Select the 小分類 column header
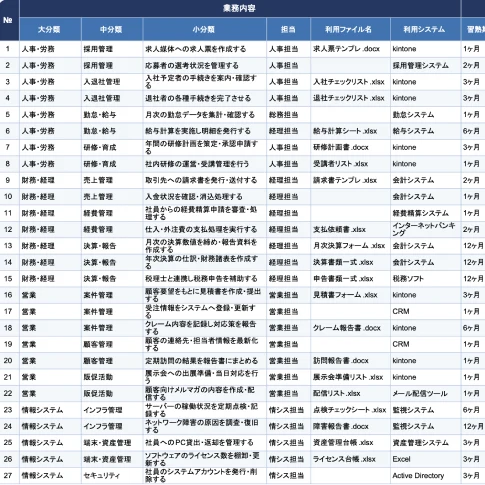Image resolution: width=485 pixels, height=485 pixels. [205, 29]
